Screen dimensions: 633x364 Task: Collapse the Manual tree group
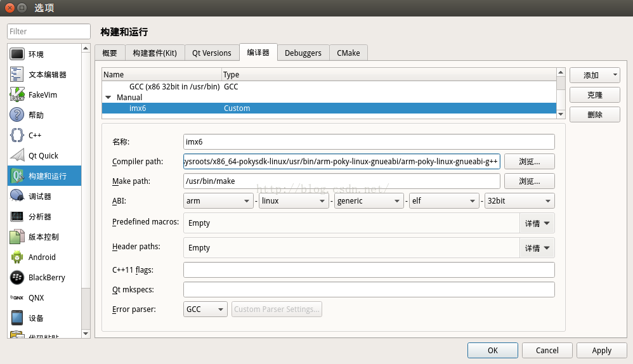pos(108,97)
